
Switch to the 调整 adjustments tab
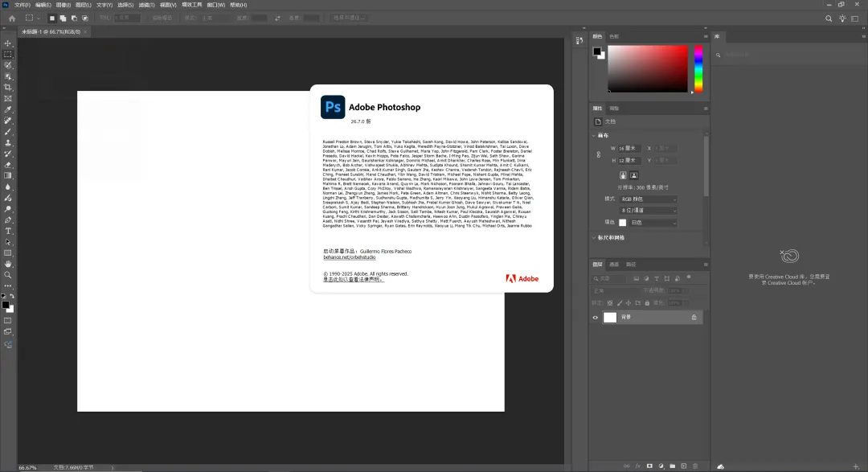pos(614,109)
